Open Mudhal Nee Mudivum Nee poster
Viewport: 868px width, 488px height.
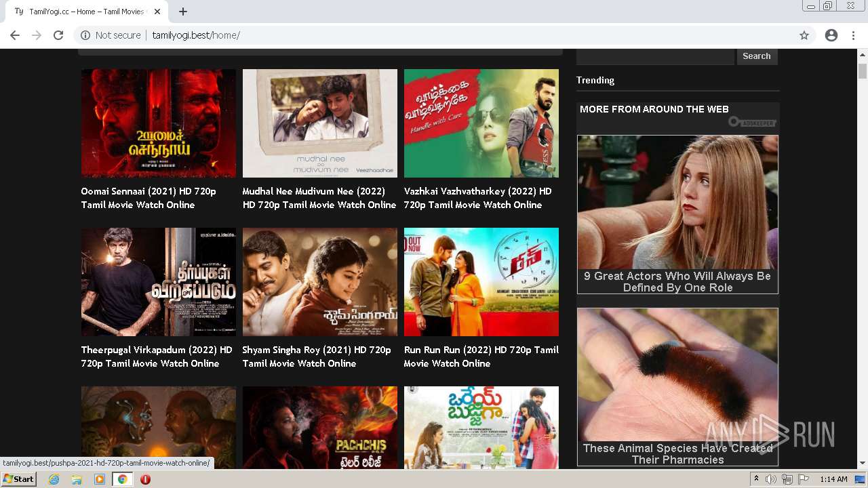(320, 123)
